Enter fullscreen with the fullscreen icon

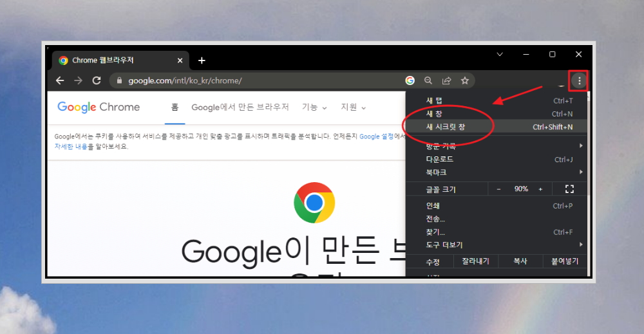[569, 189]
